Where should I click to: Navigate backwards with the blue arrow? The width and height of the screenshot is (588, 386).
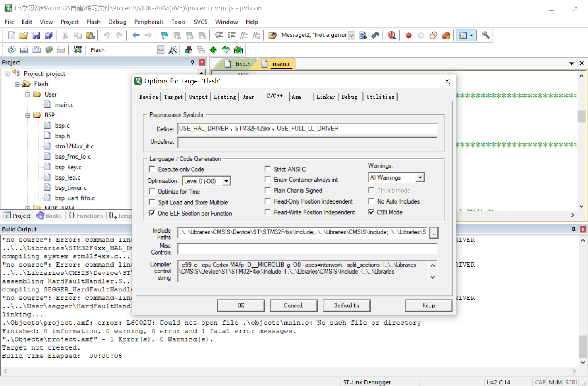136,35
